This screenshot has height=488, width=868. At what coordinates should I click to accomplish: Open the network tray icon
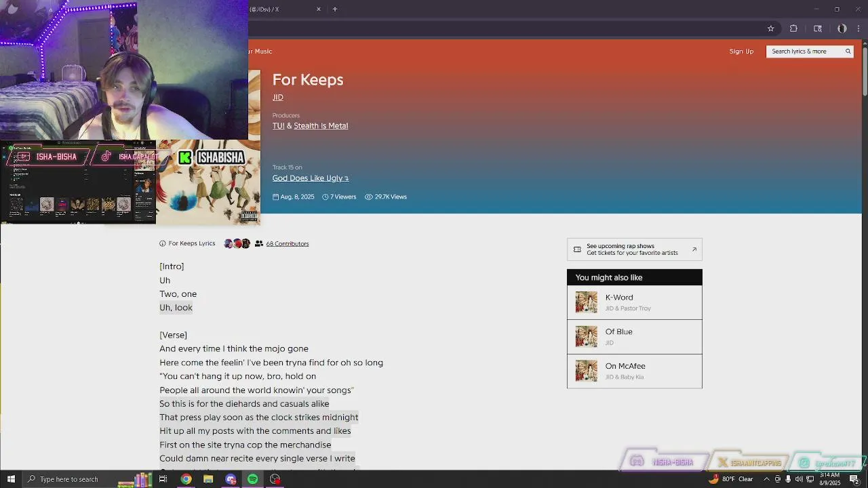coord(810,479)
